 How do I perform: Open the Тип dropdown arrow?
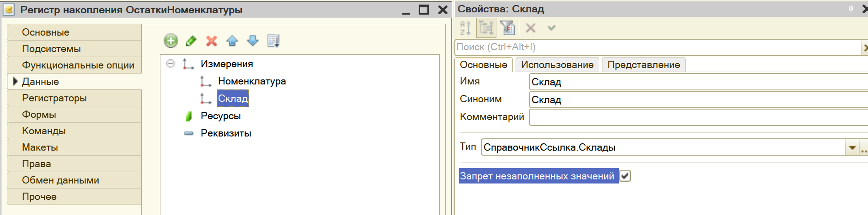click(x=852, y=147)
